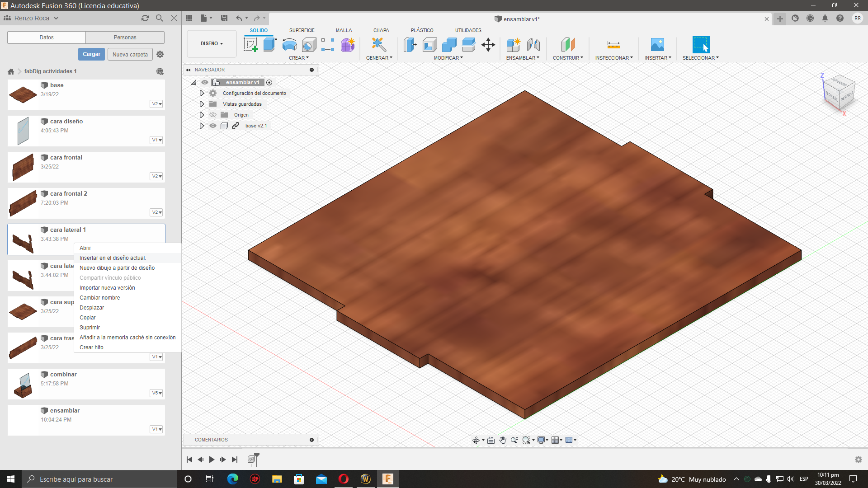This screenshot has width=868, height=488.
Task: Open the V5 version dropdown for combinar
Action: [x=156, y=393]
